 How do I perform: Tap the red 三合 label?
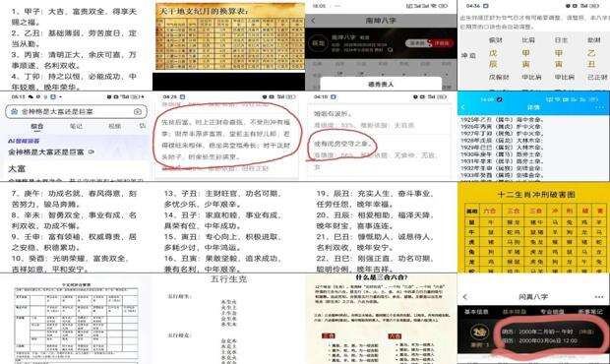click(329, 336)
